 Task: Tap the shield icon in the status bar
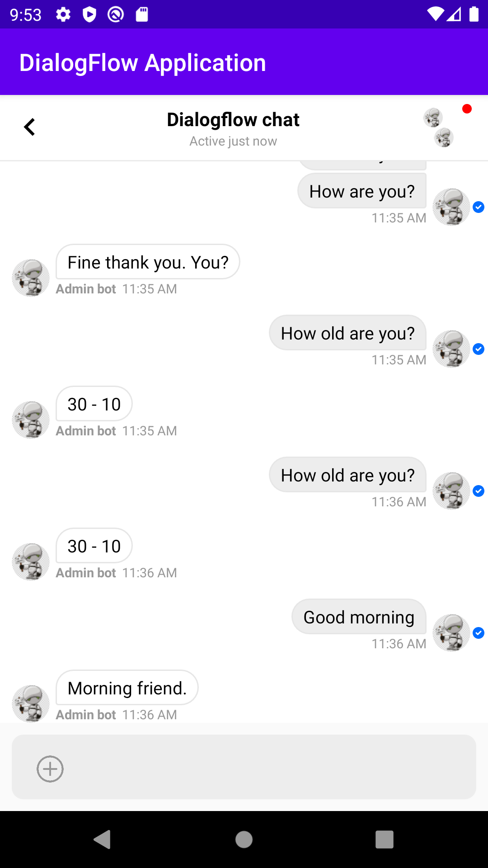89,14
